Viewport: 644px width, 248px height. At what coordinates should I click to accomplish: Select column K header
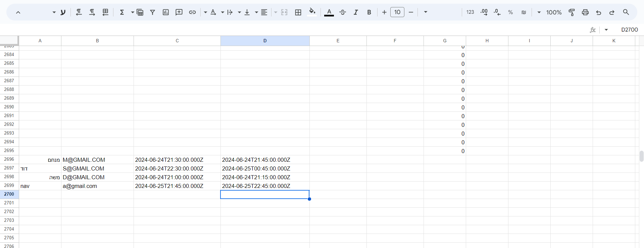pos(614,41)
